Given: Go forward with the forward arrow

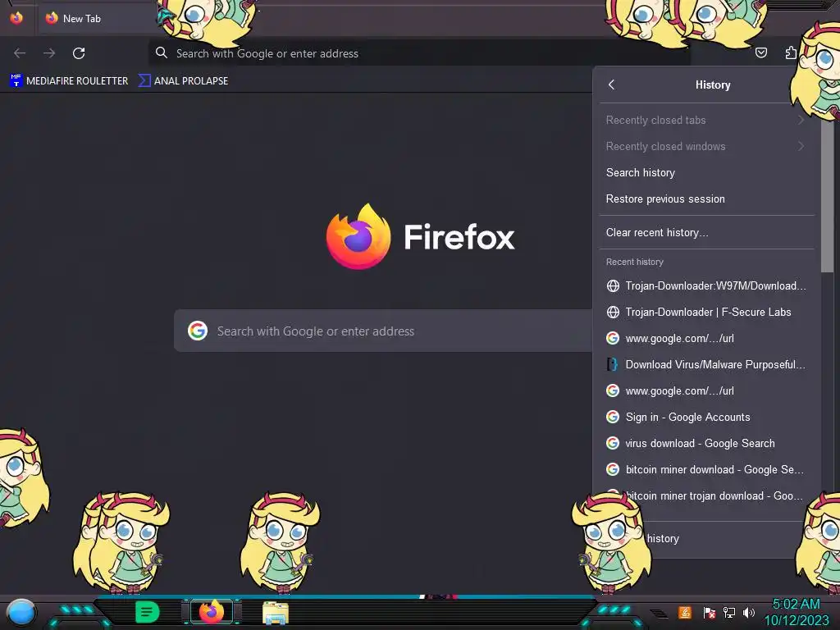Looking at the screenshot, I should click(x=49, y=53).
